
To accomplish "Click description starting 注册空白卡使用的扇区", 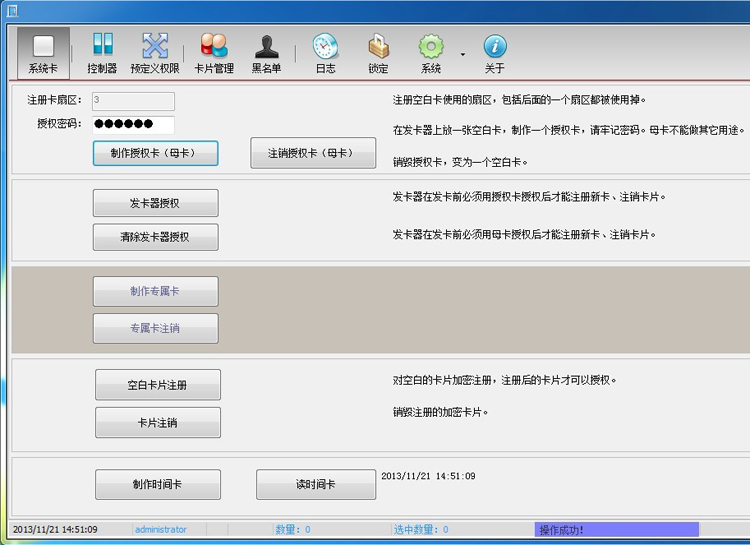I will coord(519,100).
